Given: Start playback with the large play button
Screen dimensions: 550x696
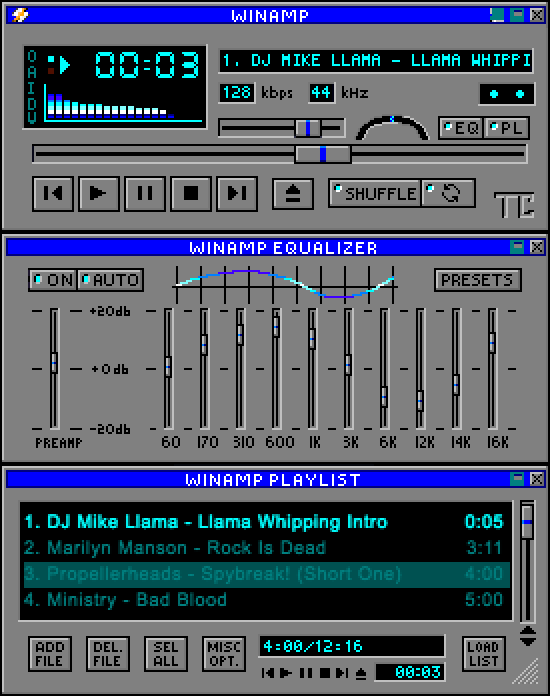Looking at the screenshot, I should pos(99,194).
